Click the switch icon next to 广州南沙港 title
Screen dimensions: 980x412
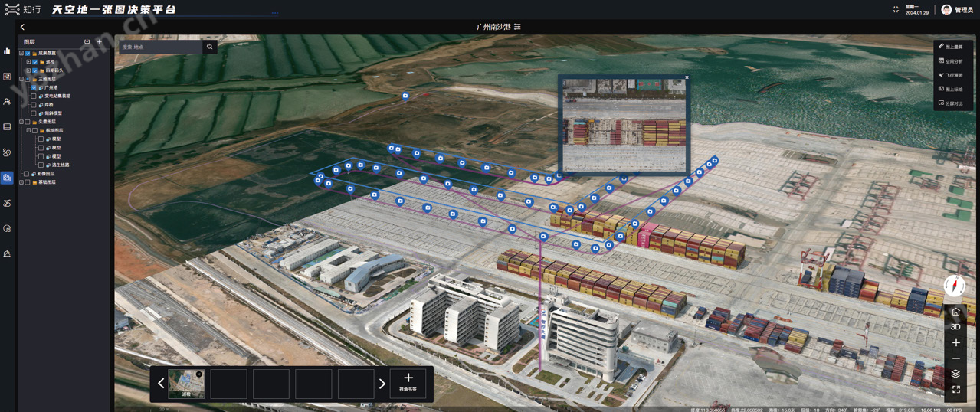[517, 27]
